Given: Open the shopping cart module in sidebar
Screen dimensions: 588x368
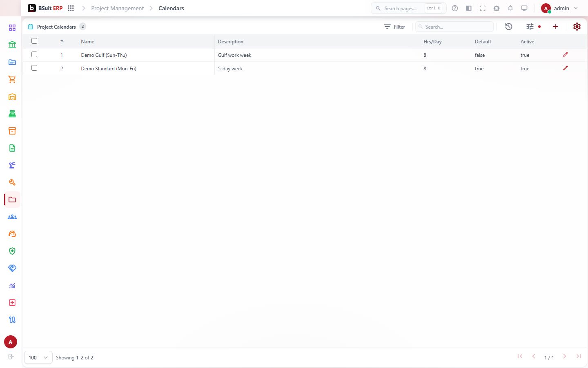Looking at the screenshot, I should click(x=12, y=79).
